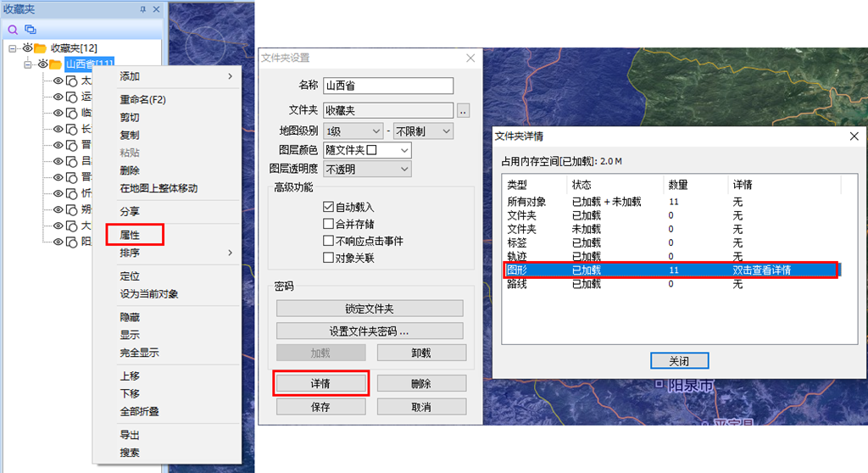Toggle visibility eye of 收藏夹[12] root folder
The width and height of the screenshot is (868, 473).
tap(26, 48)
